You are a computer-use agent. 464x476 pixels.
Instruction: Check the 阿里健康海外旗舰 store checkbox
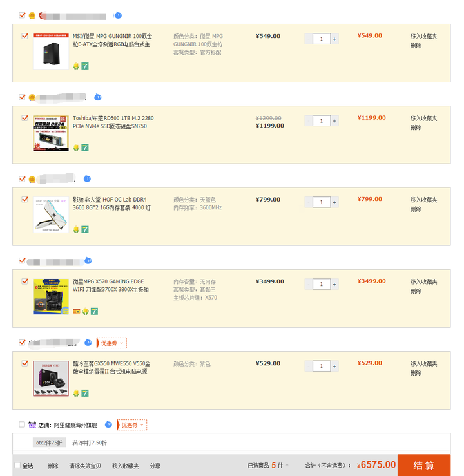pyautogui.click(x=22, y=424)
